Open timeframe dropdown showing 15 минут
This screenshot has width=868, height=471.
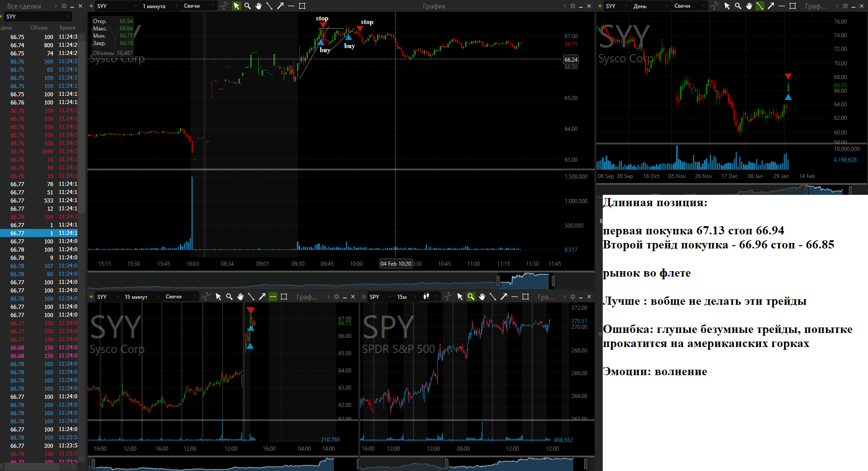pos(142,297)
